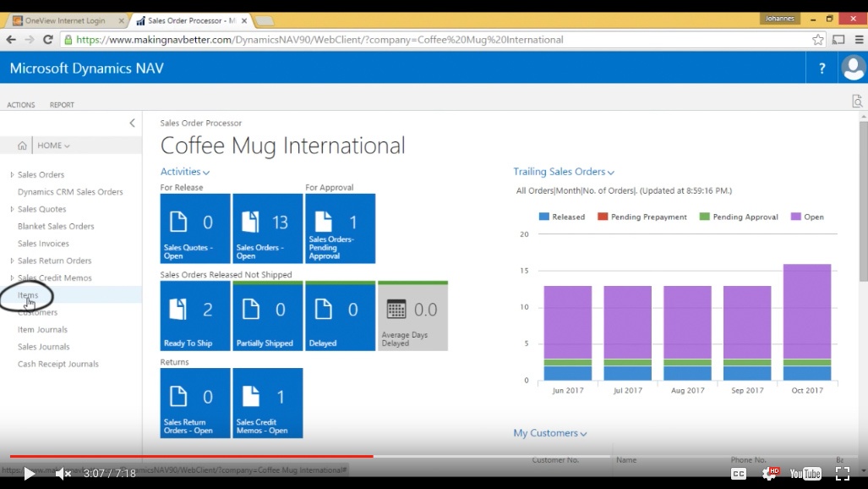Click the Pending Prepayment legend swatch

[603, 217]
